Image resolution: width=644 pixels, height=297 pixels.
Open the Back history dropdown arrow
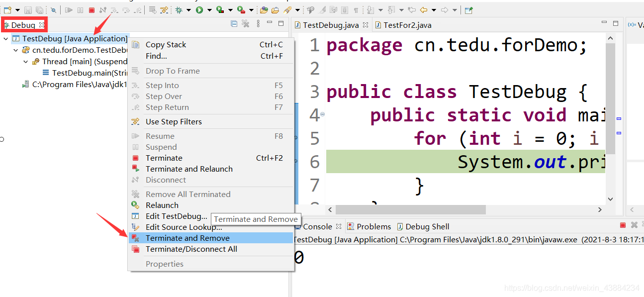(x=434, y=10)
